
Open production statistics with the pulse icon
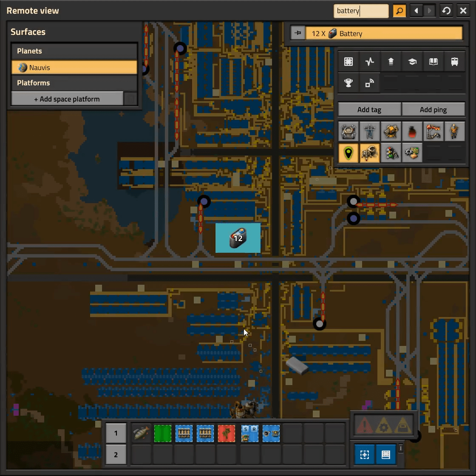[x=369, y=62]
